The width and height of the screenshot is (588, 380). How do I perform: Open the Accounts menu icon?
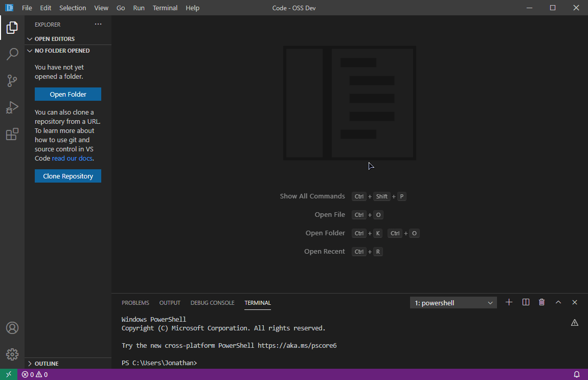point(12,328)
